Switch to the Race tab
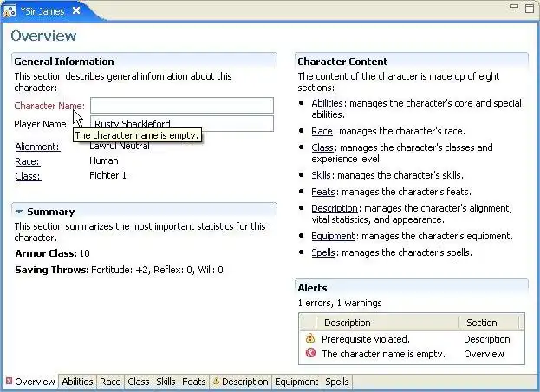The height and width of the screenshot is (392, 540). (110, 382)
